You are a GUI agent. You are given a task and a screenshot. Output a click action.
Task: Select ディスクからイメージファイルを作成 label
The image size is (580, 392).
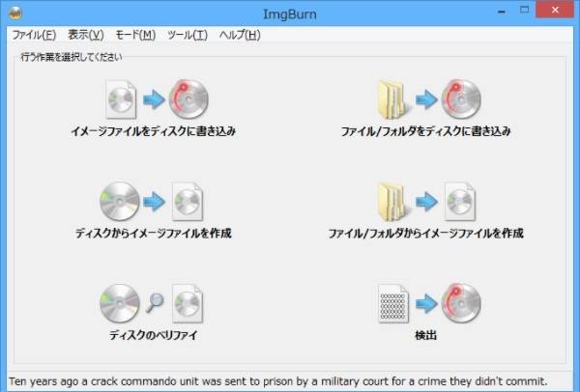pyautogui.click(x=153, y=233)
